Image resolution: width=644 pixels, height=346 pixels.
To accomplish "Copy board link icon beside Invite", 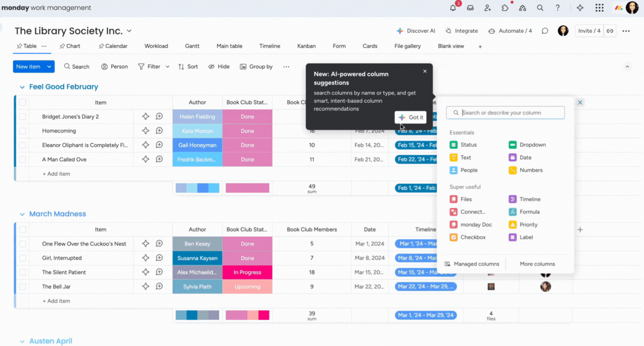I will click(x=610, y=31).
